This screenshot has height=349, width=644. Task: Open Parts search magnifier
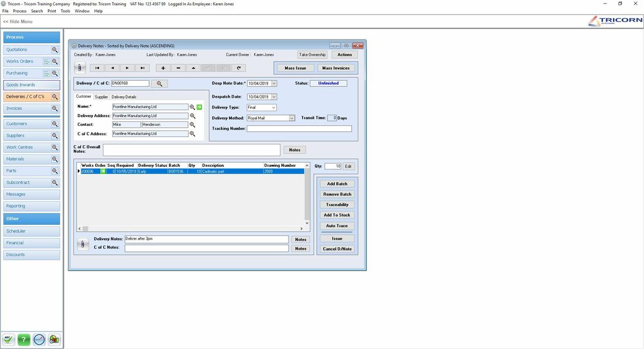tap(54, 171)
